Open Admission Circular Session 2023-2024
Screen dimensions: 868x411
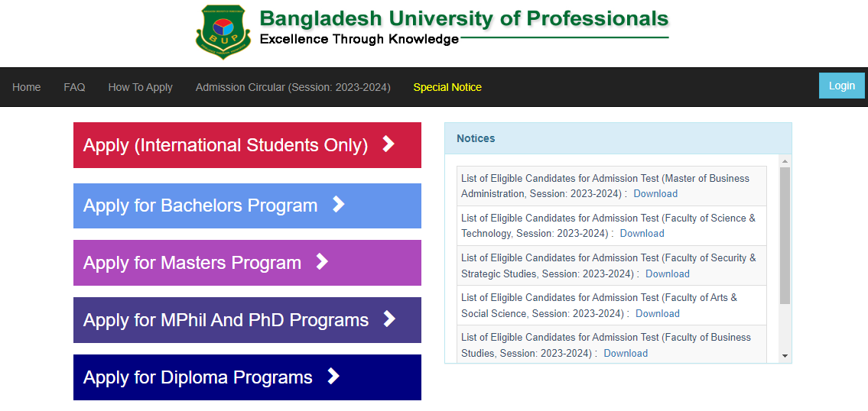coord(293,87)
